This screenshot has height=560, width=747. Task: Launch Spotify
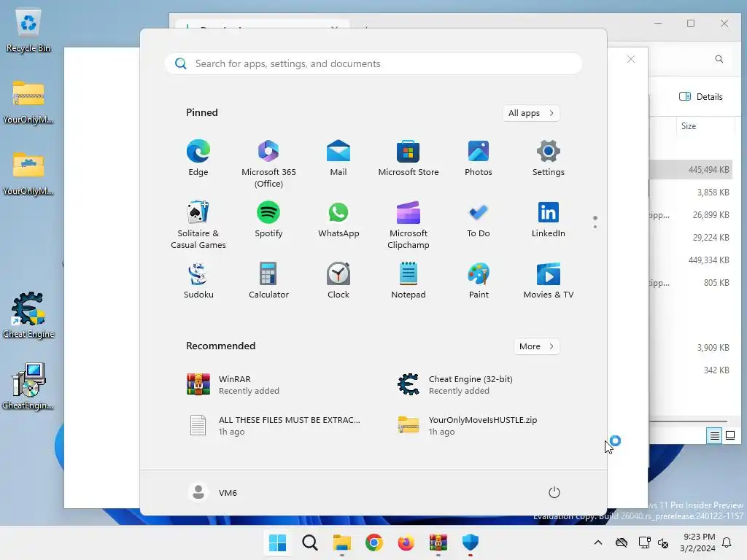tap(268, 219)
